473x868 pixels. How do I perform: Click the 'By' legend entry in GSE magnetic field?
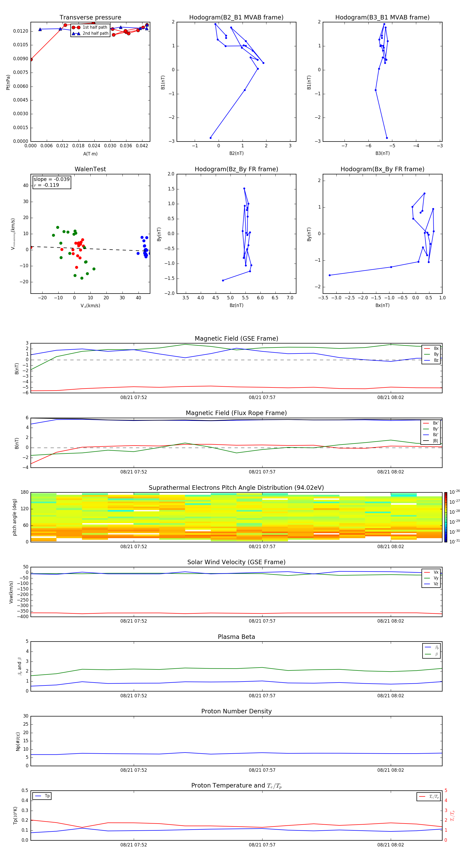[x=431, y=355]
